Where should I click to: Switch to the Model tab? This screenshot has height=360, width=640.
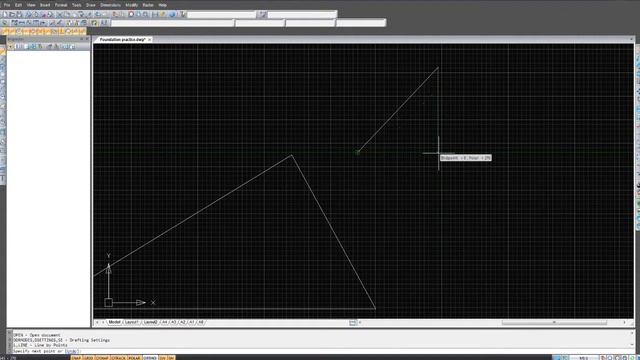point(114,322)
